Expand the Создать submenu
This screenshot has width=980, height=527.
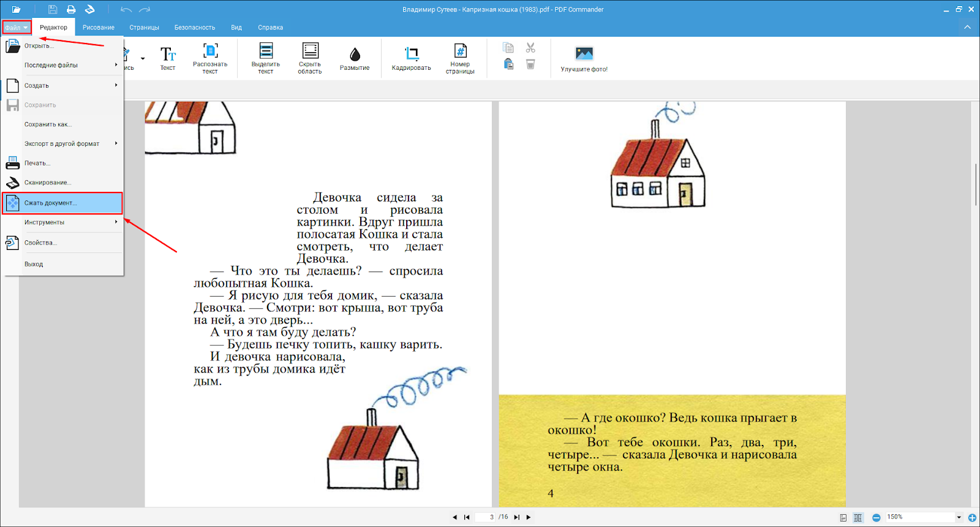point(63,86)
